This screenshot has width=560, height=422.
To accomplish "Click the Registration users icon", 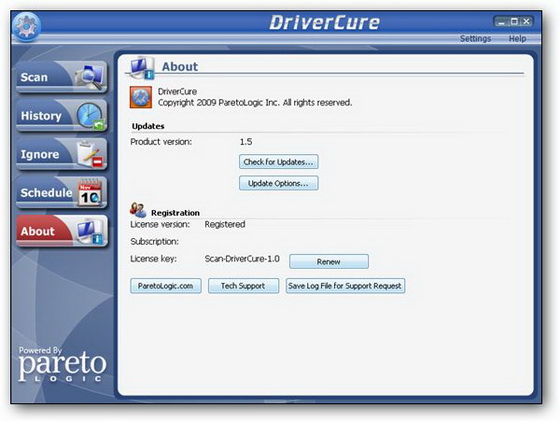I will pos(138,210).
